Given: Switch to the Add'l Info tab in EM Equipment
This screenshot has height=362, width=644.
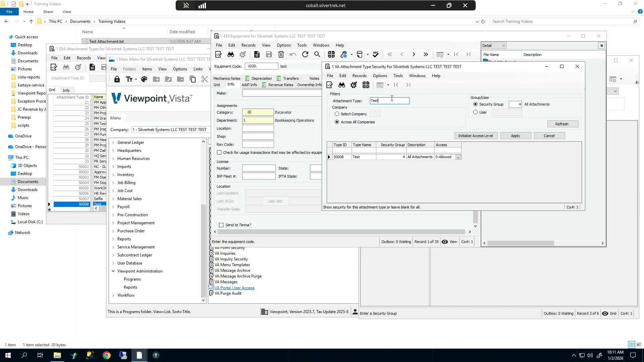Looking at the screenshot, I should coord(249,85).
